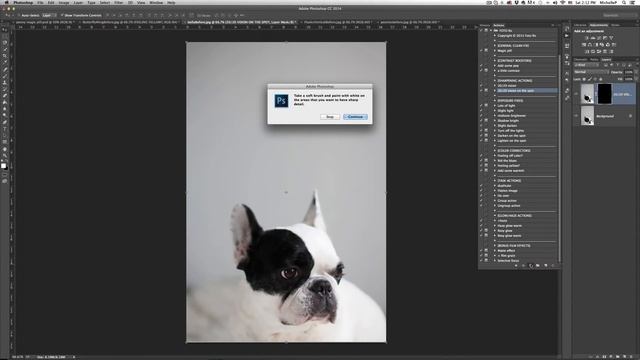The height and width of the screenshot is (360, 640).
Task: Click the Spotlight search icon in menu bar
Action: click(624, 2)
